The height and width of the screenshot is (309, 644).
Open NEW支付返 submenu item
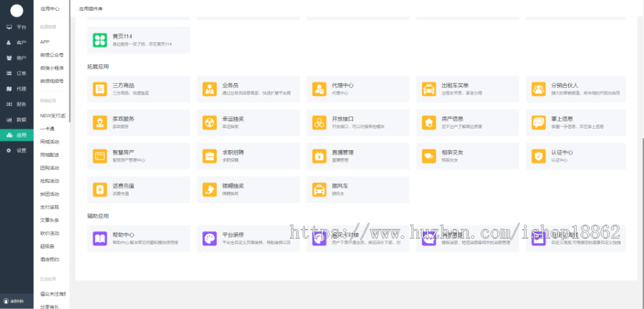point(52,116)
